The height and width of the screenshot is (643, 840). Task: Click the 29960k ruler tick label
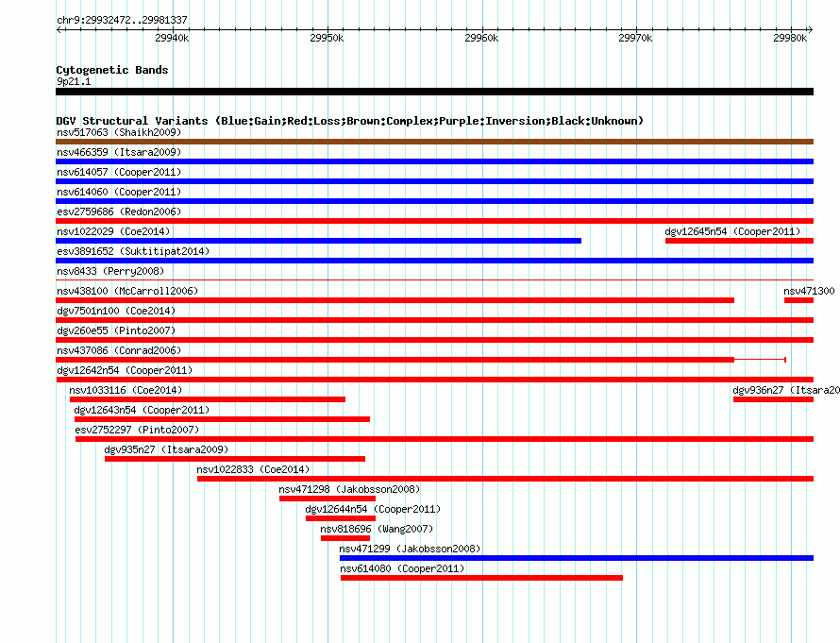(481, 38)
